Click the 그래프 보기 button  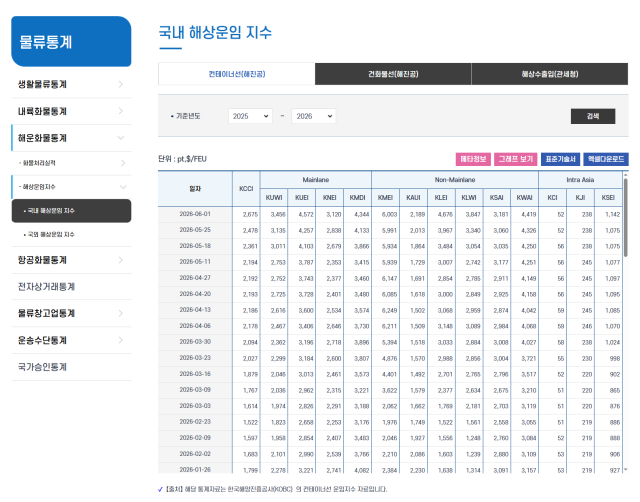516,159
